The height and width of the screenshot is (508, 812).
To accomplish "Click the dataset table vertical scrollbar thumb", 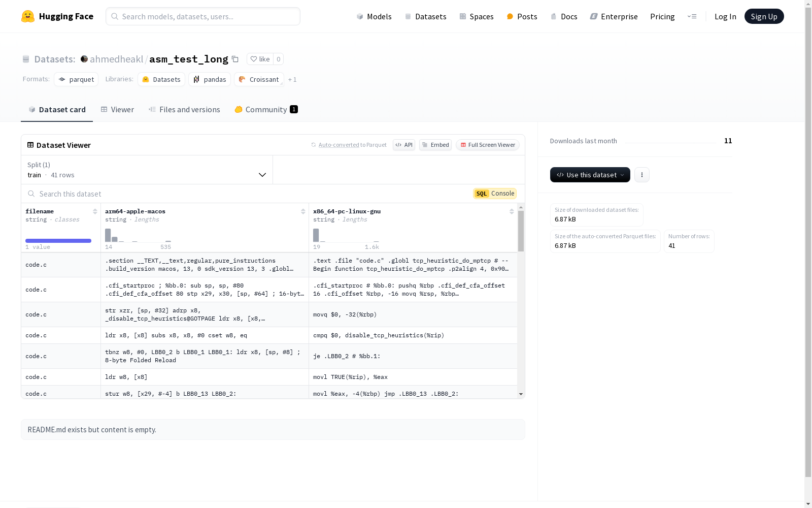I will [521, 231].
